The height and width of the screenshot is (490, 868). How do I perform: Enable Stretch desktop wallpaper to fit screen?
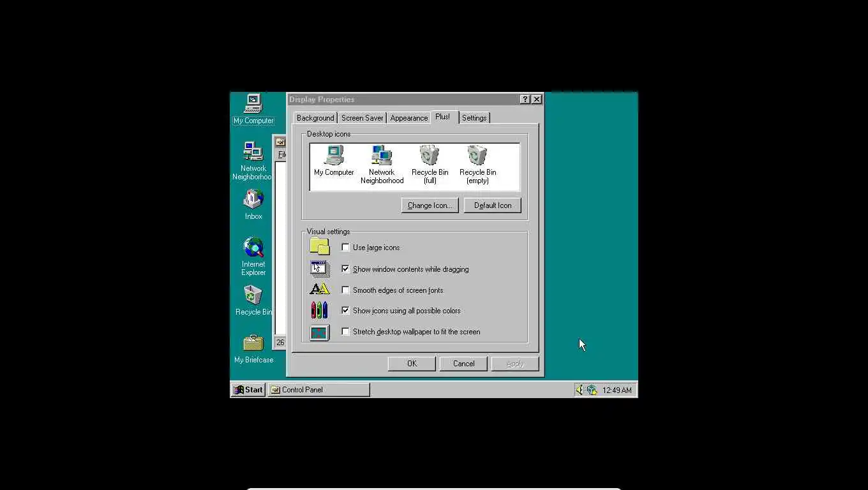point(346,332)
